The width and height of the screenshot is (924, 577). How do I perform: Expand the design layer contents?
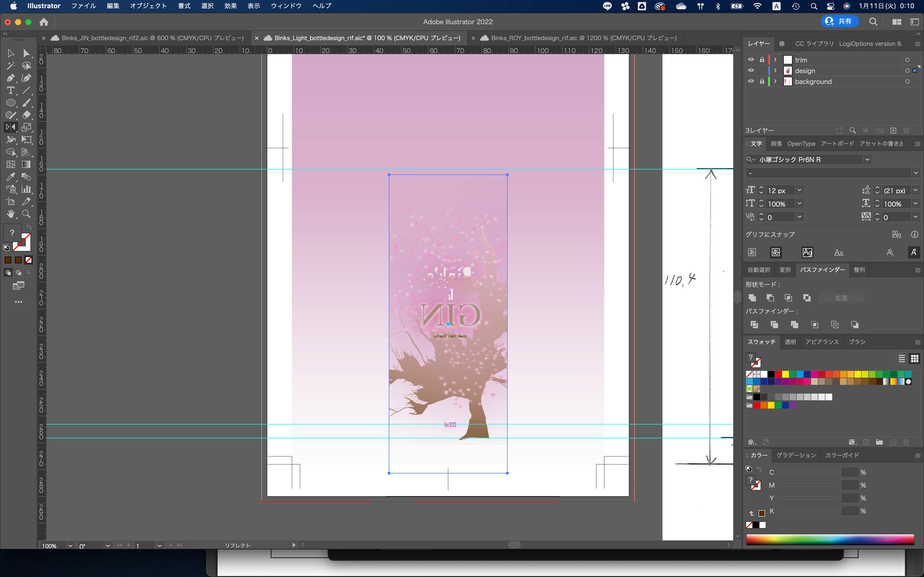coord(775,71)
